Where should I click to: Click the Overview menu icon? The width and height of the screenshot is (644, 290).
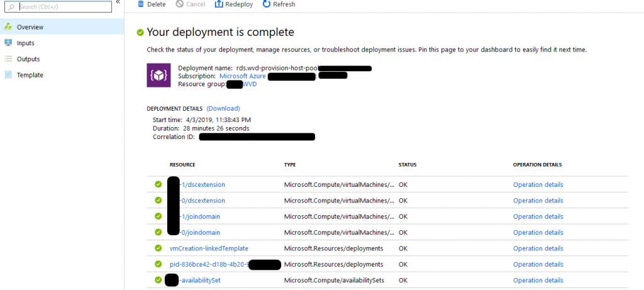8,27
